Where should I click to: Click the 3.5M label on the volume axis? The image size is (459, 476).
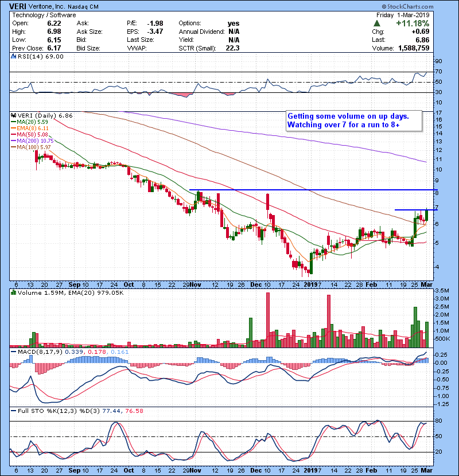tap(442, 291)
